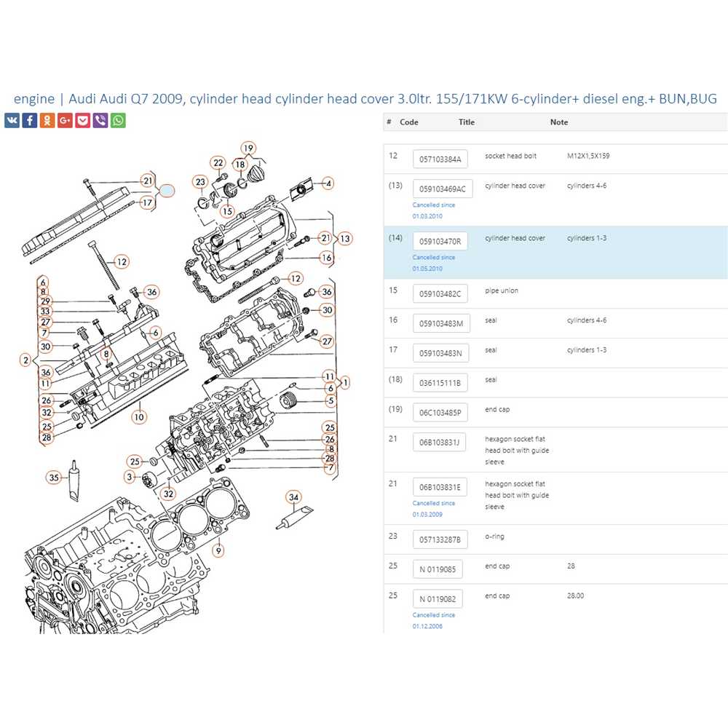This screenshot has height=728, width=728.
Task: Click the 'M12X1,5X159' note
Action: (588, 156)
